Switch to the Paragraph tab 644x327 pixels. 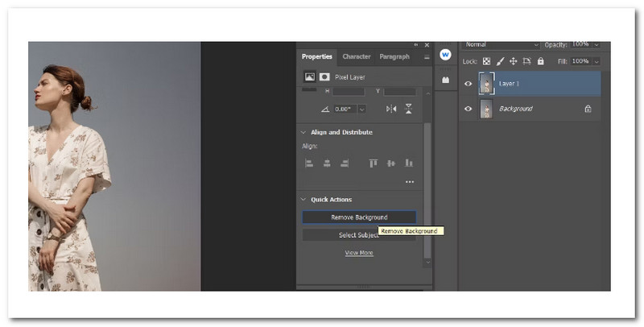[x=394, y=56]
